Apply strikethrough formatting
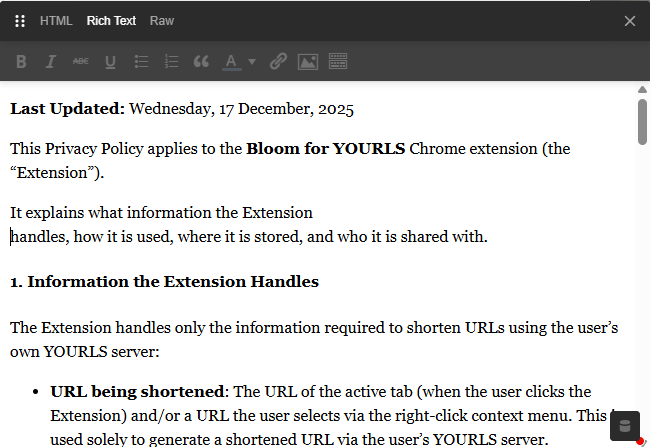The image size is (650, 447). pyautogui.click(x=80, y=62)
